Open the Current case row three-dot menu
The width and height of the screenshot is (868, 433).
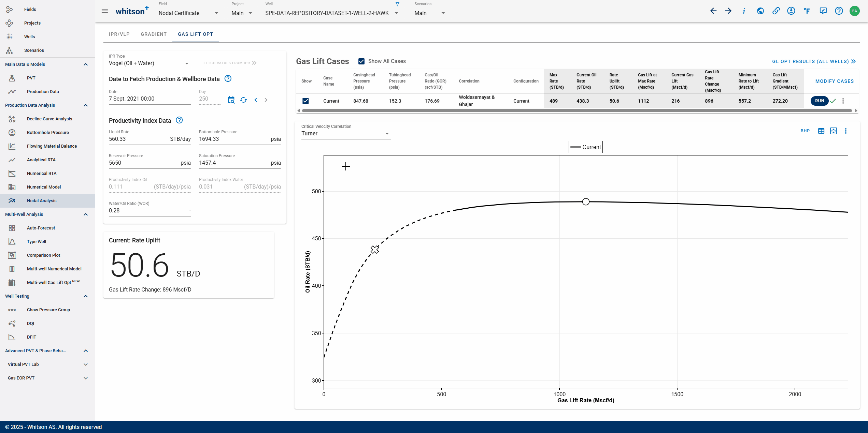click(x=843, y=101)
